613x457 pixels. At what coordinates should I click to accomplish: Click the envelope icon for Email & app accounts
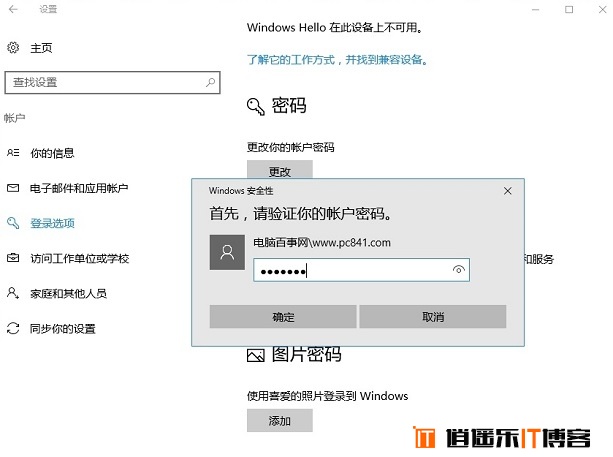click(x=13, y=188)
